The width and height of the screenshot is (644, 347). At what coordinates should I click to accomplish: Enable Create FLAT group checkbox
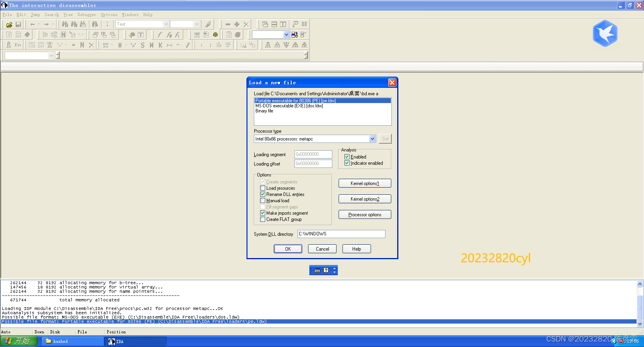coord(262,219)
